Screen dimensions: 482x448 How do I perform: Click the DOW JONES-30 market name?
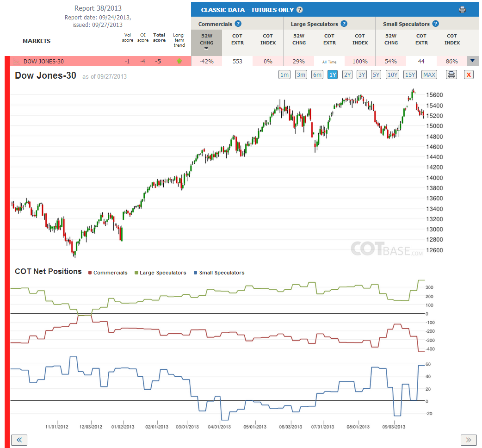coord(43,61)
